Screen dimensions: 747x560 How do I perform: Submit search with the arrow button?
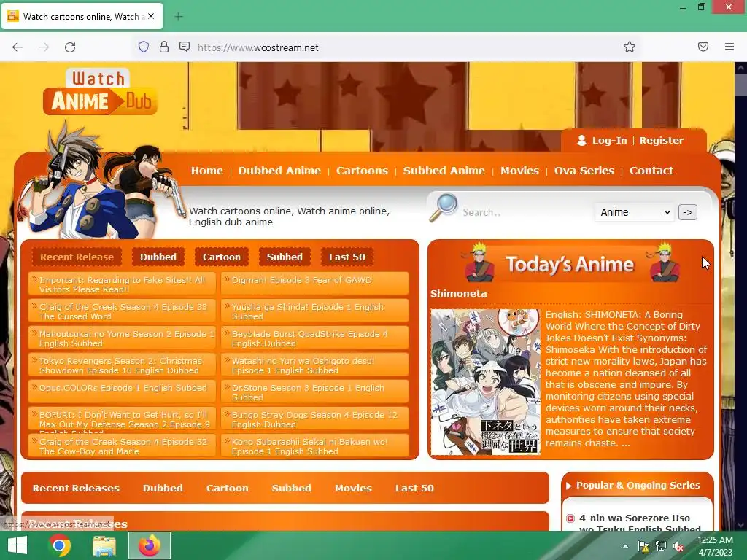pyautogui.click(x=687, y=212)
